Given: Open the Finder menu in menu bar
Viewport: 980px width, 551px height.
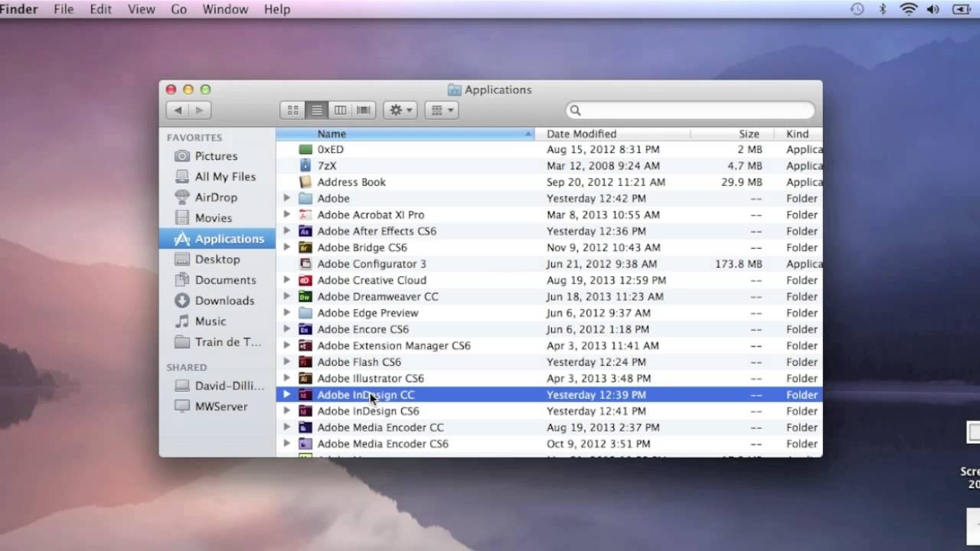Looking at the screenshot, I should 19,9.
